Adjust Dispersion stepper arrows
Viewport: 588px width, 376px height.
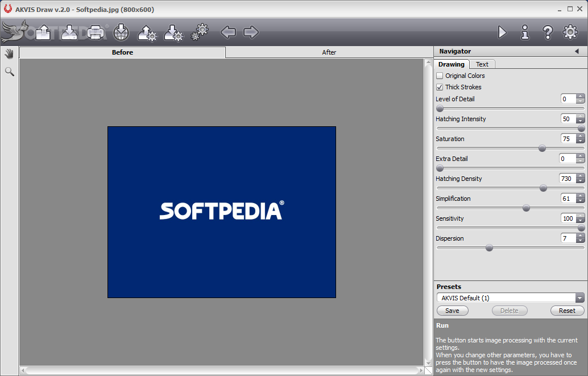pos(581,238)
